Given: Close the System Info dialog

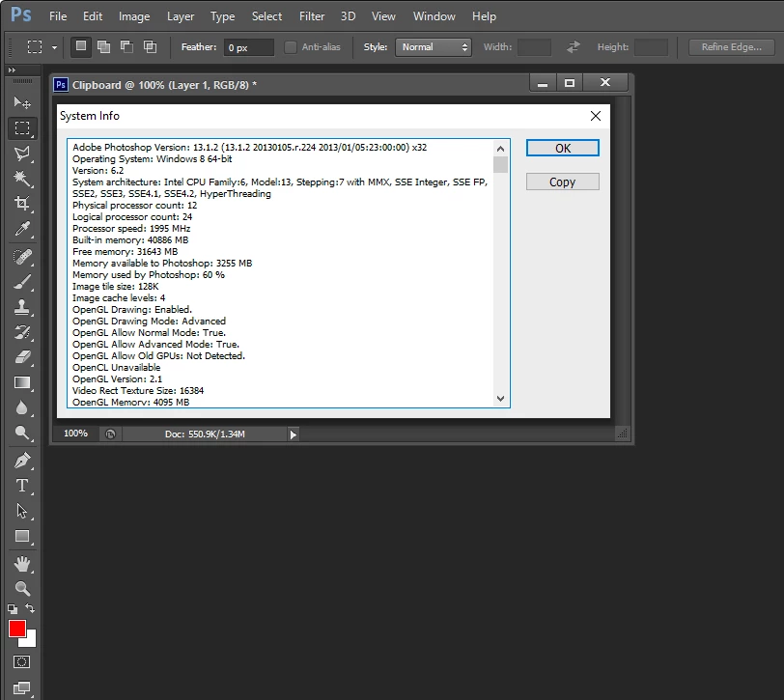Looking at the screenshot, I should [596, 116].
